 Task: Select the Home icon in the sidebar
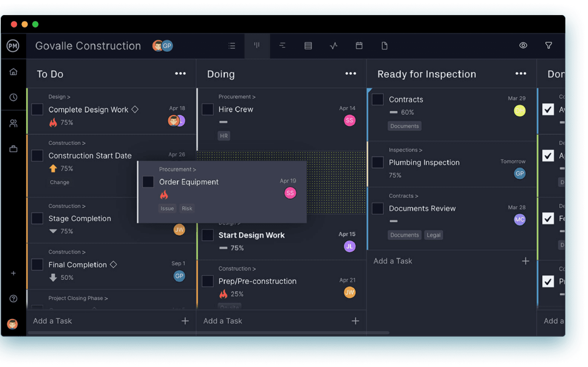click(x=13, y=72)
